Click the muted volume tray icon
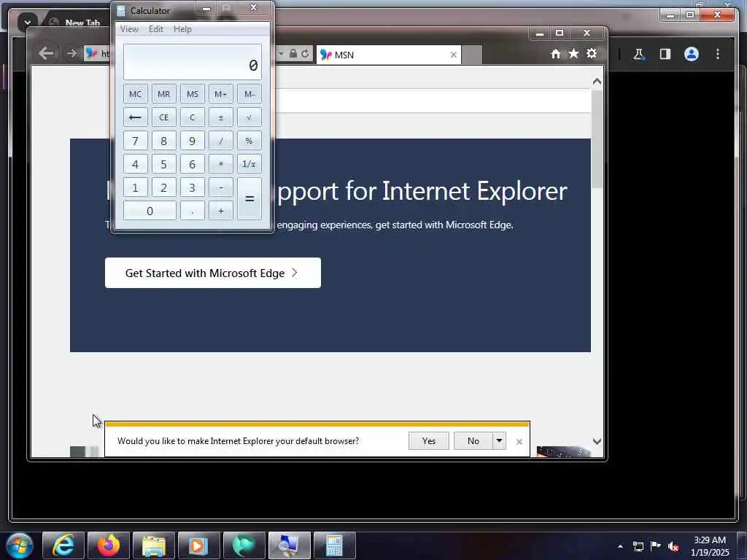Viewport: 747px width, 560px height. 673,546
